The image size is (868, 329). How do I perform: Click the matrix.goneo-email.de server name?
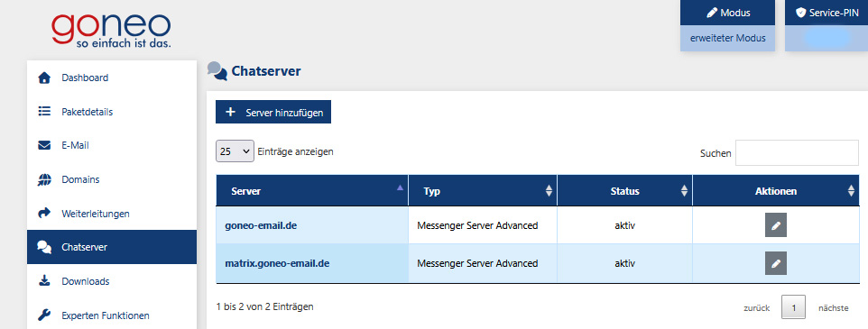point(277,264)
